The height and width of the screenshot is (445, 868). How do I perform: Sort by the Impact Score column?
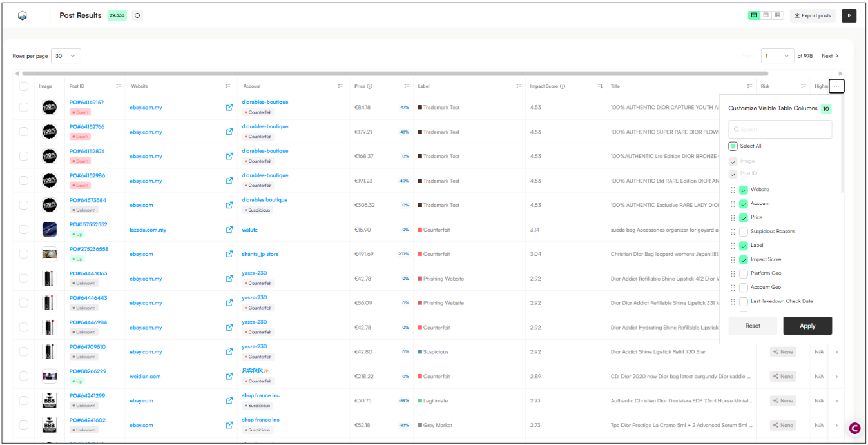[599, 86]
